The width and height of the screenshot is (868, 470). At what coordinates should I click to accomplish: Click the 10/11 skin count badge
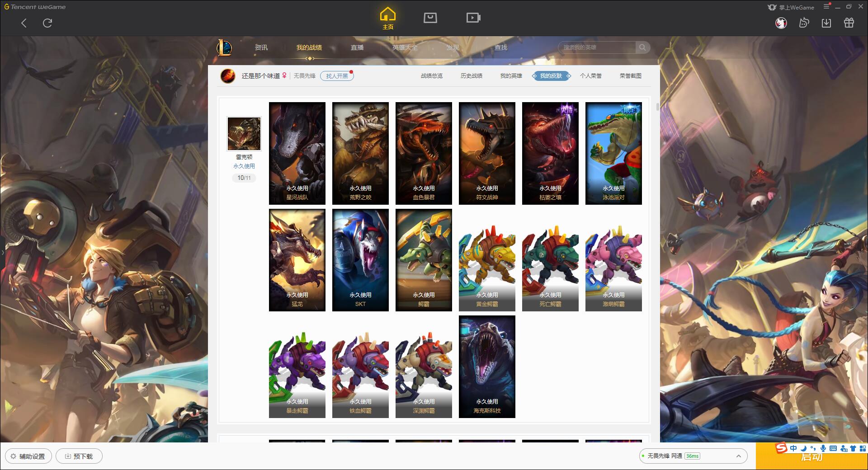click(x=244, y=178)
